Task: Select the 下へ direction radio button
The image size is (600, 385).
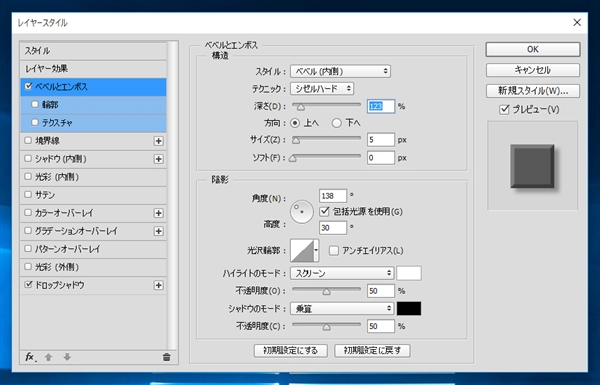Action: tap(336, 123)
